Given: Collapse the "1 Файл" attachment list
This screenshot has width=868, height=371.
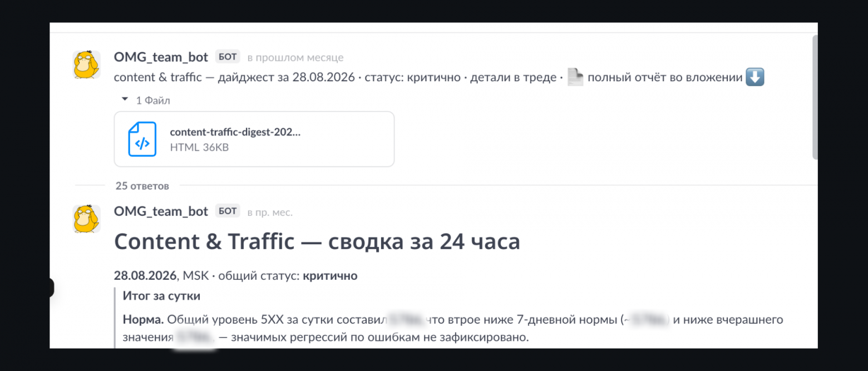Looking at the screenshot, I should 125,100.
